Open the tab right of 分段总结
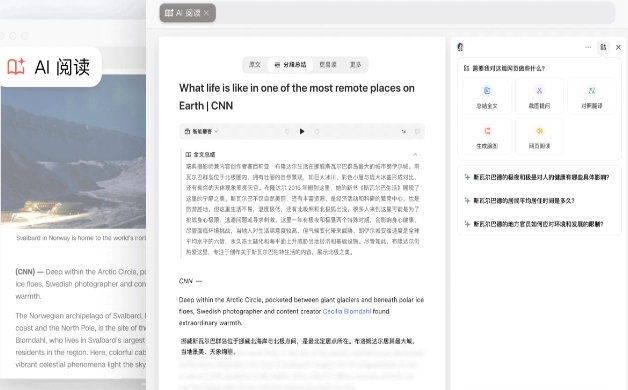 pos(328,64)
